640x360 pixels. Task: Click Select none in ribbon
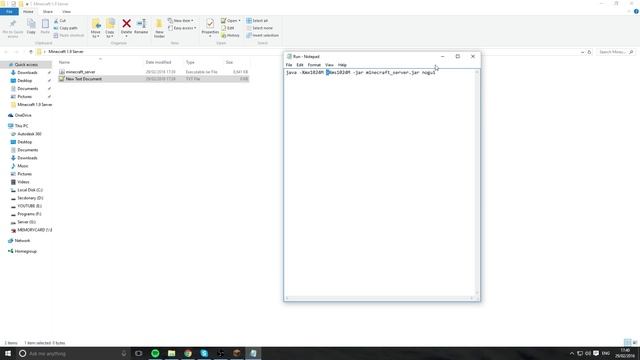tap(259, 28)
